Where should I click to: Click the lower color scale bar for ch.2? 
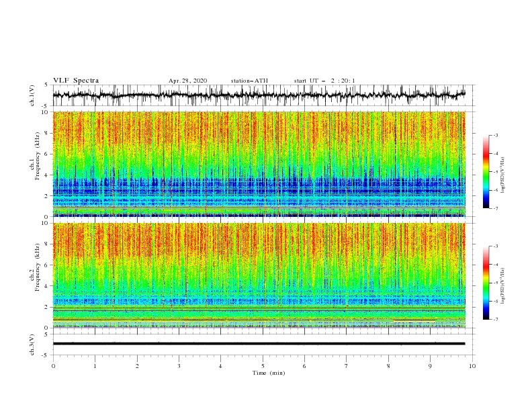point(486,283)
